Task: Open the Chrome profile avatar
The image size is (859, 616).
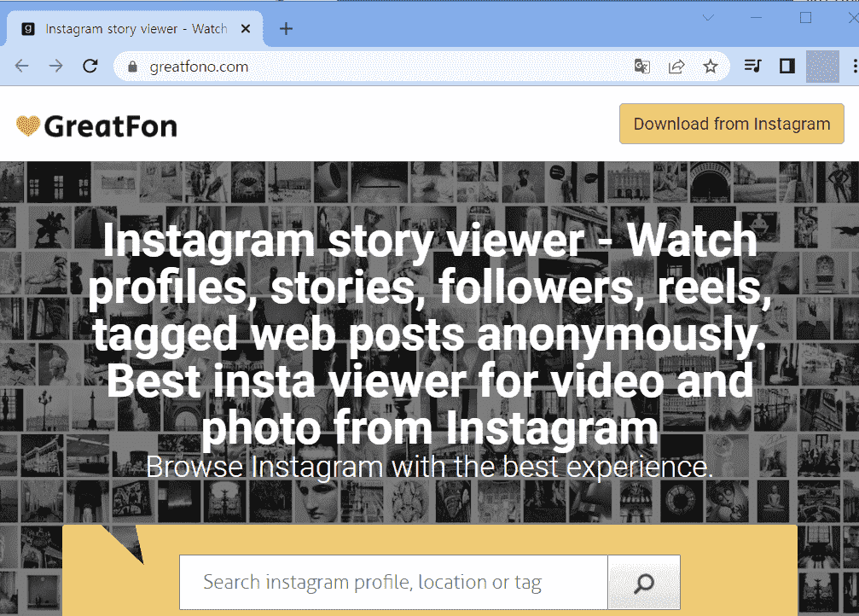Action: [822, 67]
